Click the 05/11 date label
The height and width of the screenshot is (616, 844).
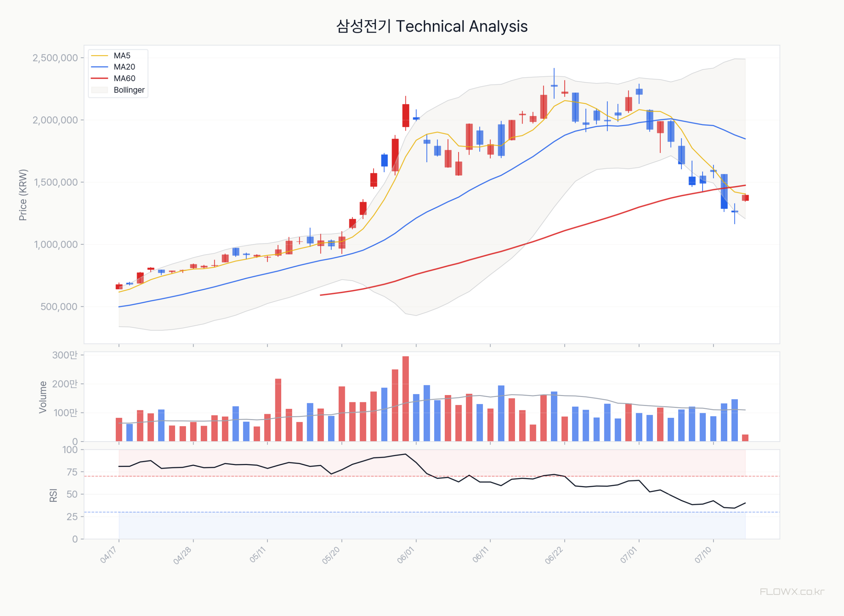tap(257, 554)
